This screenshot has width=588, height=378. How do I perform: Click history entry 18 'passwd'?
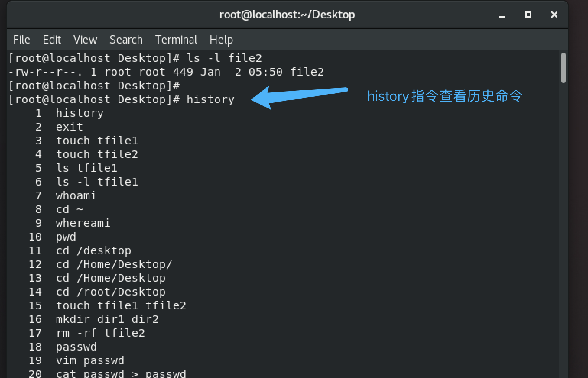coord(76,346)
